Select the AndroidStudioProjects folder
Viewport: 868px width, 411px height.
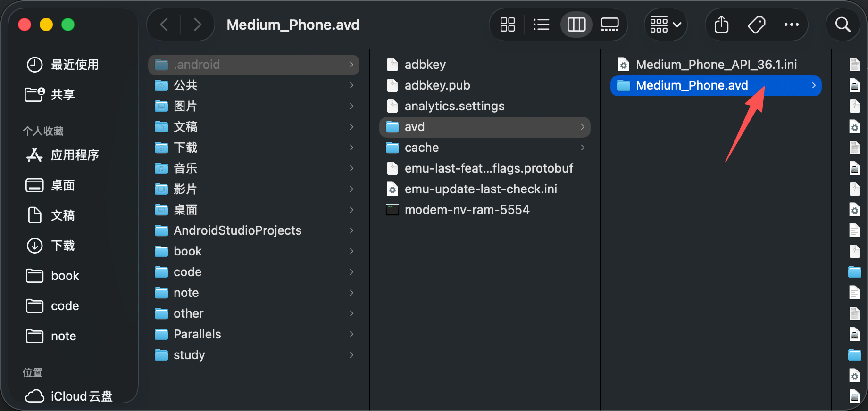point(237,230)
